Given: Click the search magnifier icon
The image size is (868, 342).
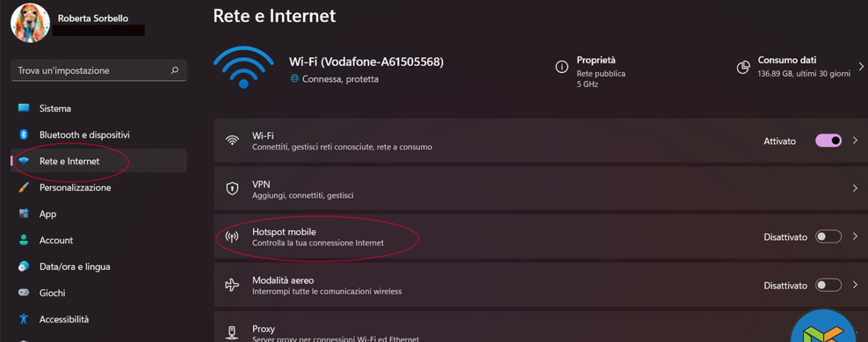Looking at the screenshot, I should coord(174,70).
